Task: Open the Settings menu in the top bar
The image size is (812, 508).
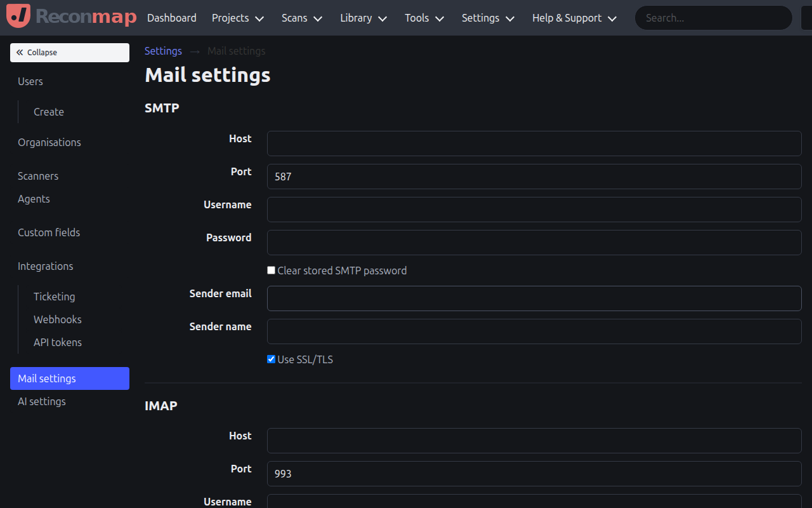Action: pos(487,18)
